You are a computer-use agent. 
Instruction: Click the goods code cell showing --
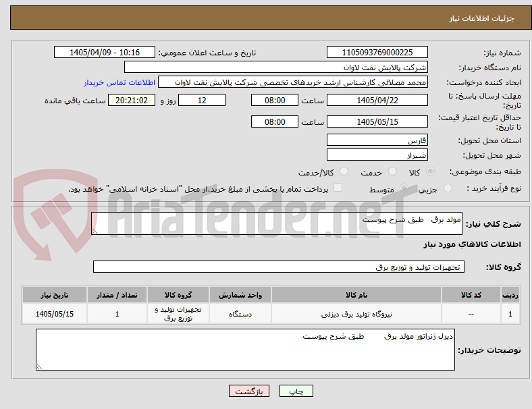click(471, 314)
